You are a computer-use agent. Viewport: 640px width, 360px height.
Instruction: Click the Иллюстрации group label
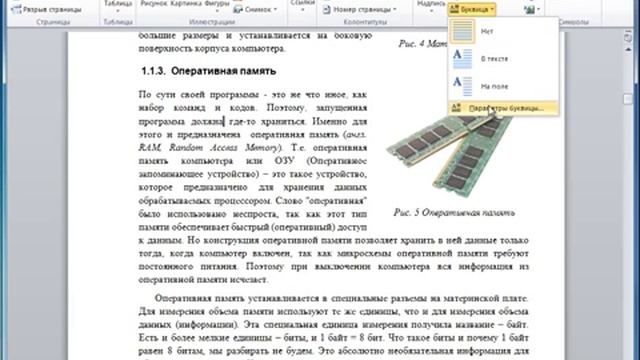click(x=212, y=22)
